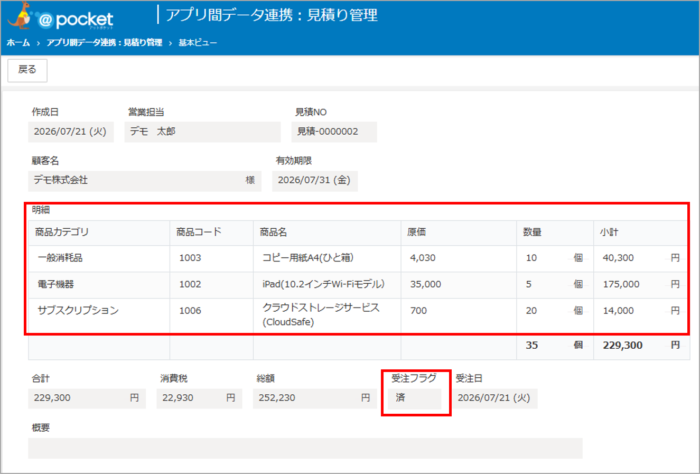
Task: Click the 明細 section label
Action: click(41, 210)
